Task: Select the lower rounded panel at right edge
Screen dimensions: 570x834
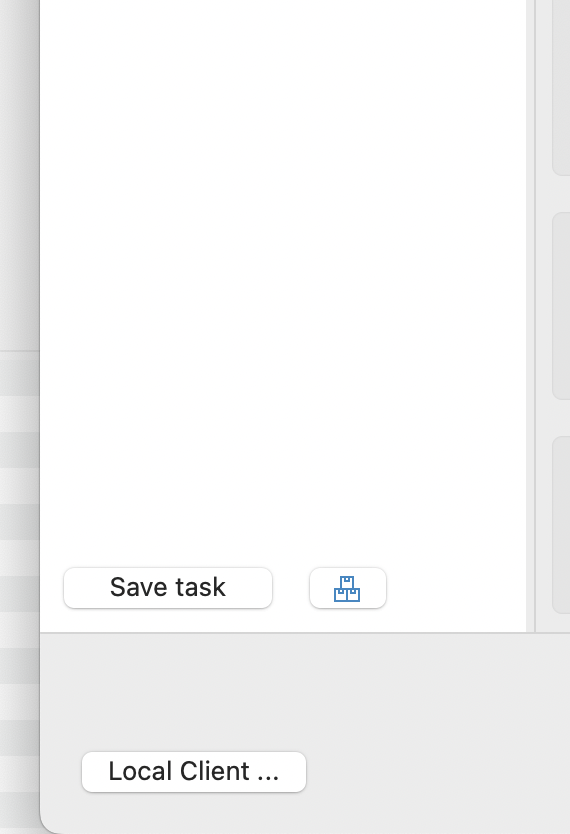Action: pyautogui.click(x=561, y=525)
